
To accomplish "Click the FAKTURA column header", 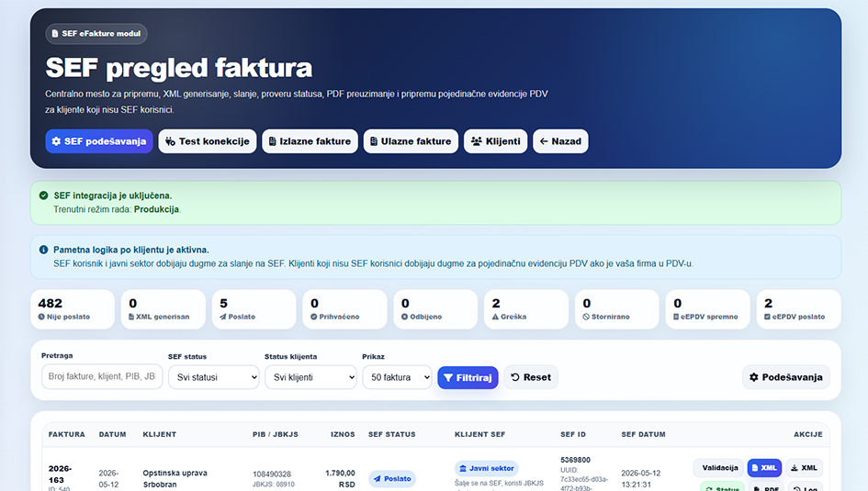I will coord(66,435).
